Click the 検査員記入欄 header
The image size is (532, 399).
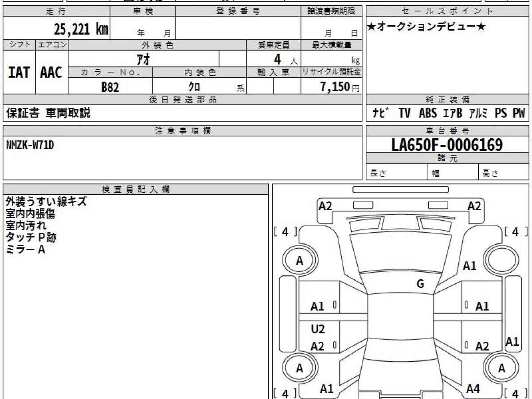136,189
